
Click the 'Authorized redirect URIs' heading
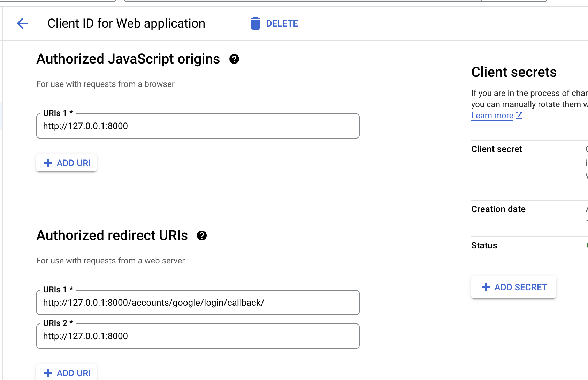[112, 236]
